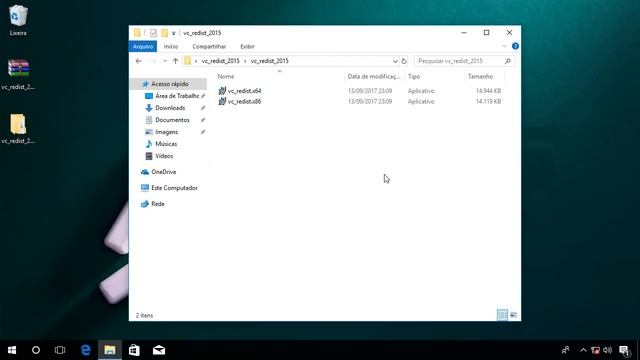Click Aplicativo type of vc_redist.x86

(x=421, y=101)
